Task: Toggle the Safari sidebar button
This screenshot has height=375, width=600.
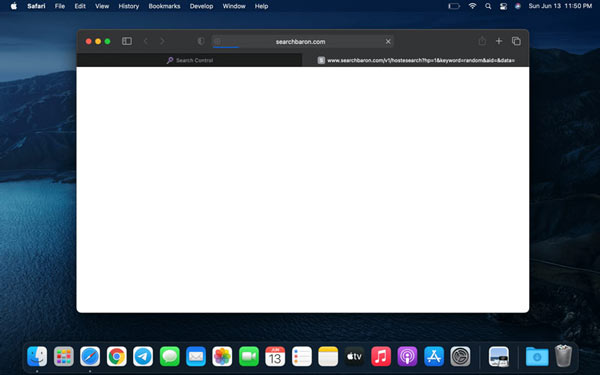Action: tap(127, 41)
